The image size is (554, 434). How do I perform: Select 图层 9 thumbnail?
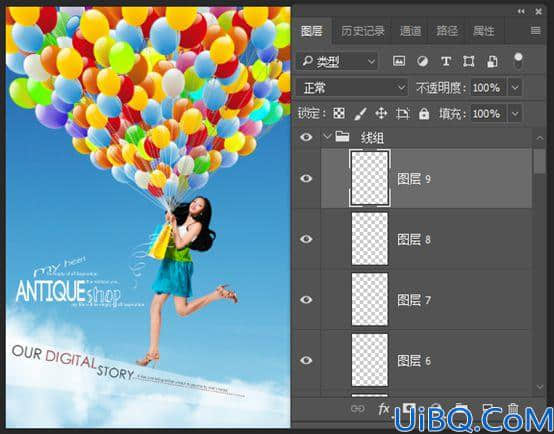[370, 178]
